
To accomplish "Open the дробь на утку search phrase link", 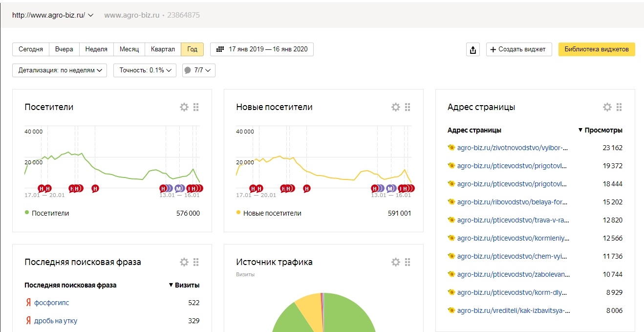I will (56, 321).
